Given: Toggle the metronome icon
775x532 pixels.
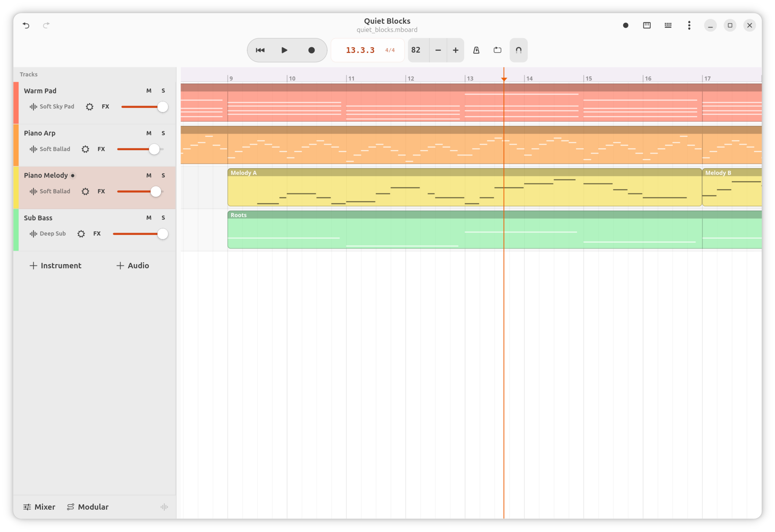Looking at the screenshot, I should click(476, 50).
